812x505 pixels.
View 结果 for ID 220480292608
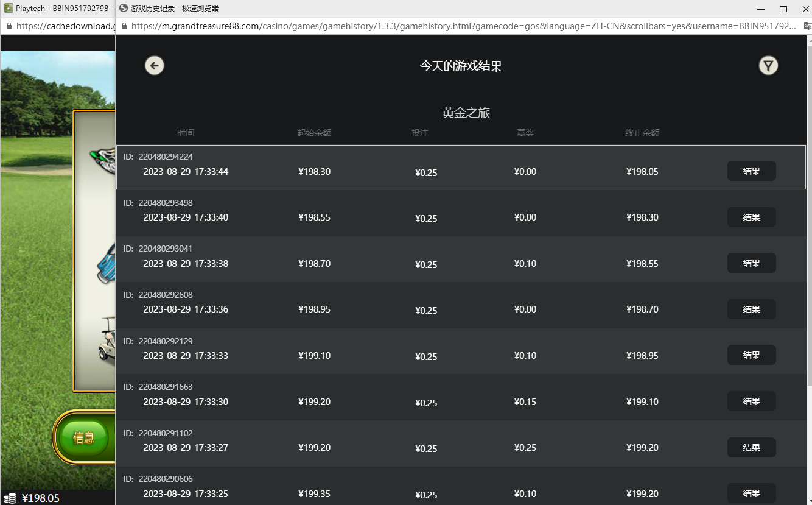coord(752,309)
